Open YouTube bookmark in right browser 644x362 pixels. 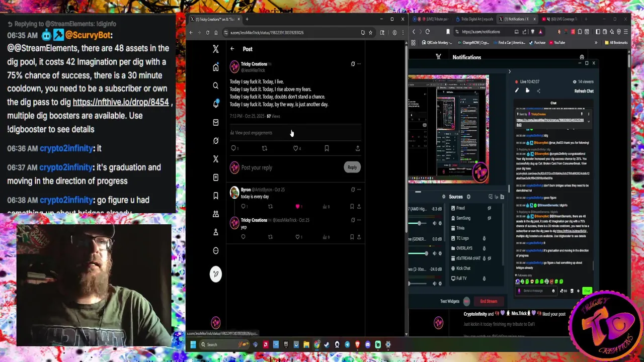[x=556, y=43]
